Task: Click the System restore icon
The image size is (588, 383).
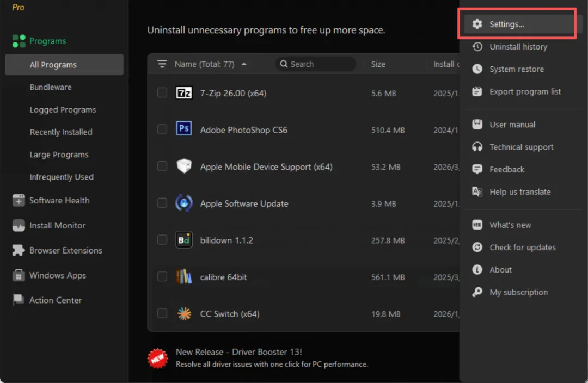Action: (477, 69)
